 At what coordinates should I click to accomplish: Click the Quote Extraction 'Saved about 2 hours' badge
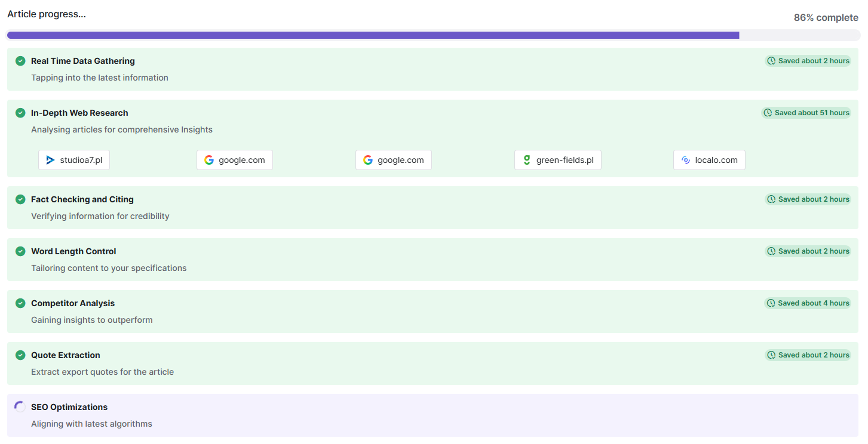pos(808,355)
